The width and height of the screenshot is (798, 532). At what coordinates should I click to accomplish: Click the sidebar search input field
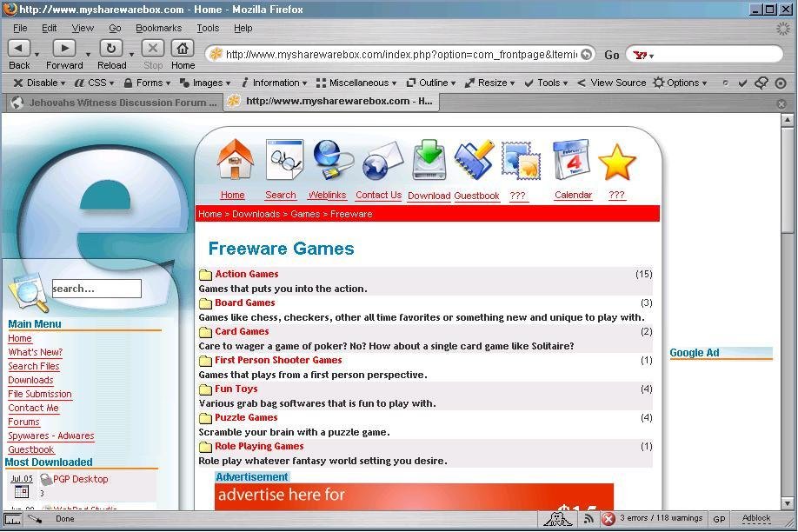pos(96,289)
